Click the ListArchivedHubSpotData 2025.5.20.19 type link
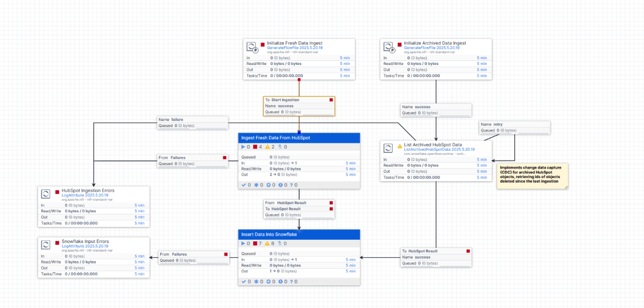The image size is (644, 308). (x=439, y=149)
